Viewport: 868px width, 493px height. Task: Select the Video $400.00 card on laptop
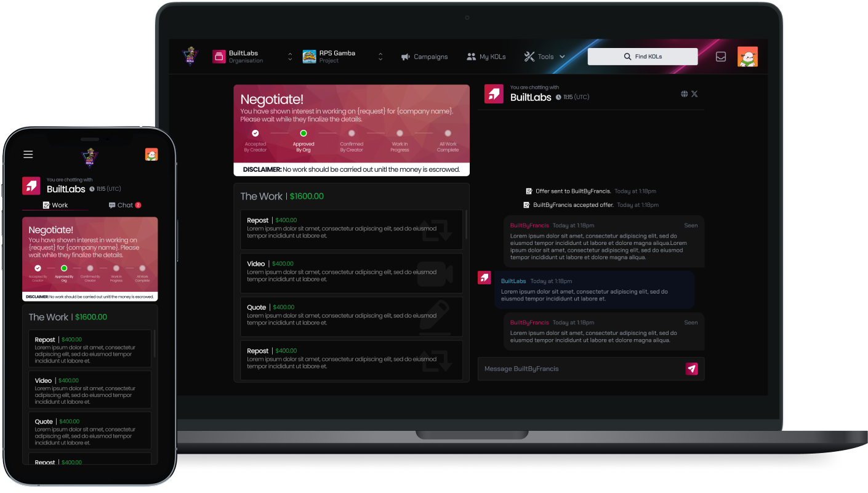click(x=351, y=273)
